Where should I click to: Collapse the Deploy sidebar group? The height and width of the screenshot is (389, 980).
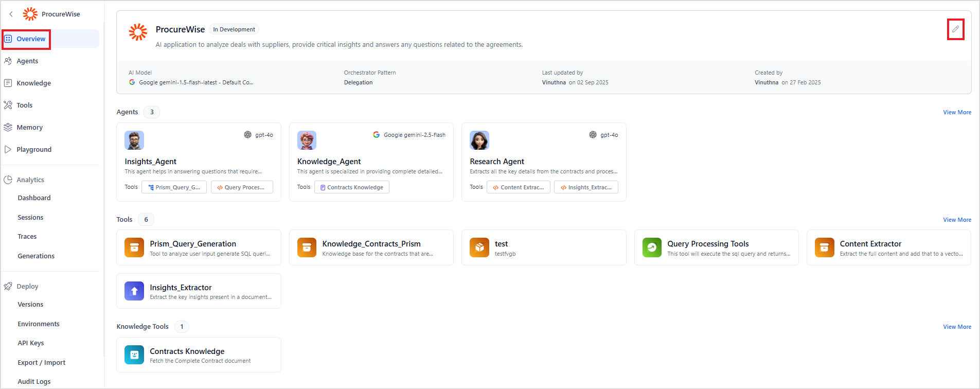[27, 287]
